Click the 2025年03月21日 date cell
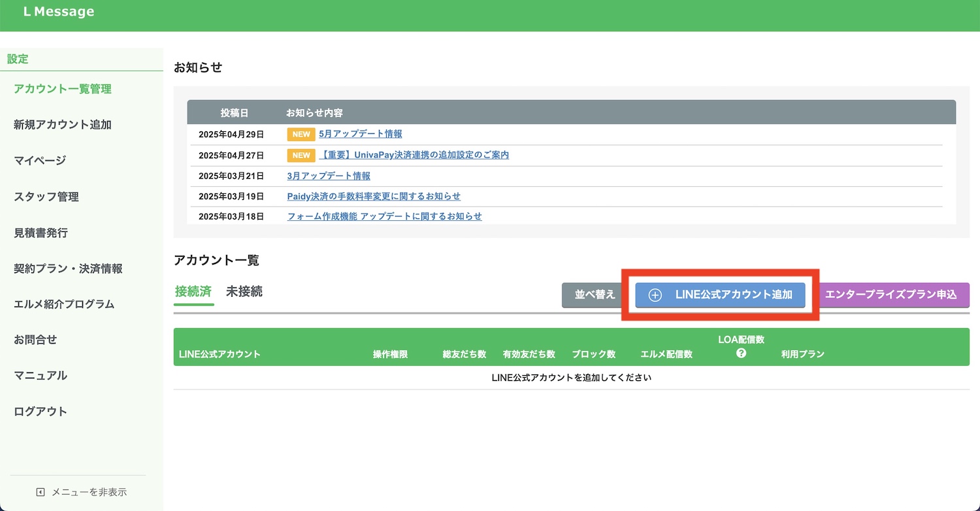The width and height of the screenshot is (980, 511). tap(231, 176)
